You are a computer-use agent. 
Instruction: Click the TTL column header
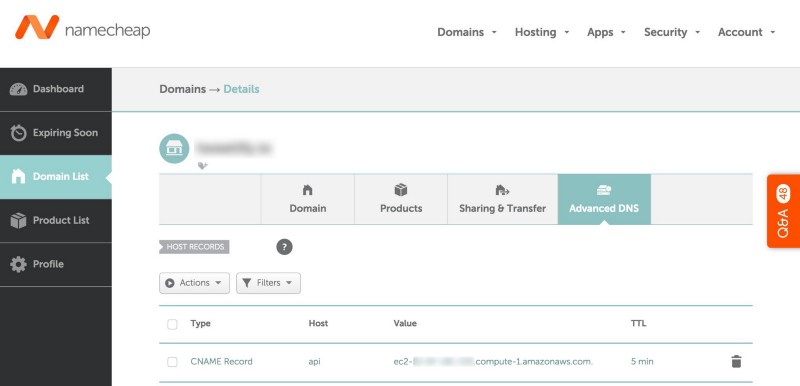[638, 323]
